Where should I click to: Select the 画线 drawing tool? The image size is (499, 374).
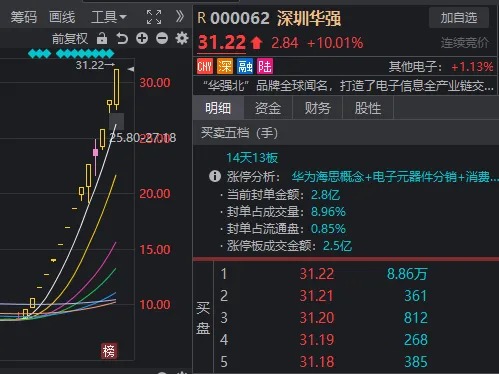pos(62,17)
